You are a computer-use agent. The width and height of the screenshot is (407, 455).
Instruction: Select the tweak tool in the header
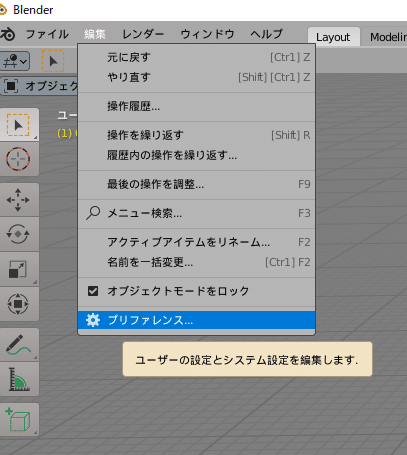(53, 61)
